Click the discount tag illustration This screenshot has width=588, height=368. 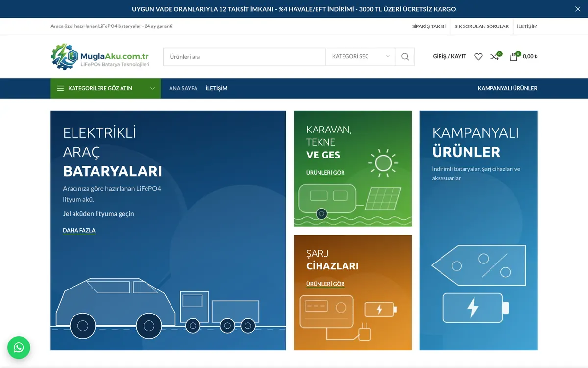pyautogui.click(x=478, y=266)
